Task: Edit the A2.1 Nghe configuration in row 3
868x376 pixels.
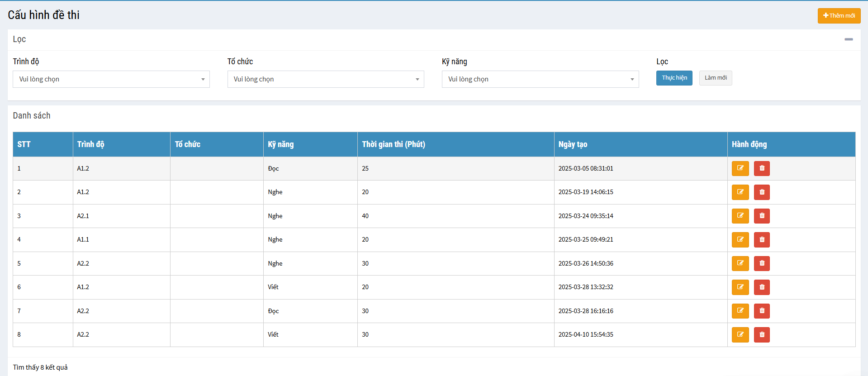Action: click(x=740, y=216)
